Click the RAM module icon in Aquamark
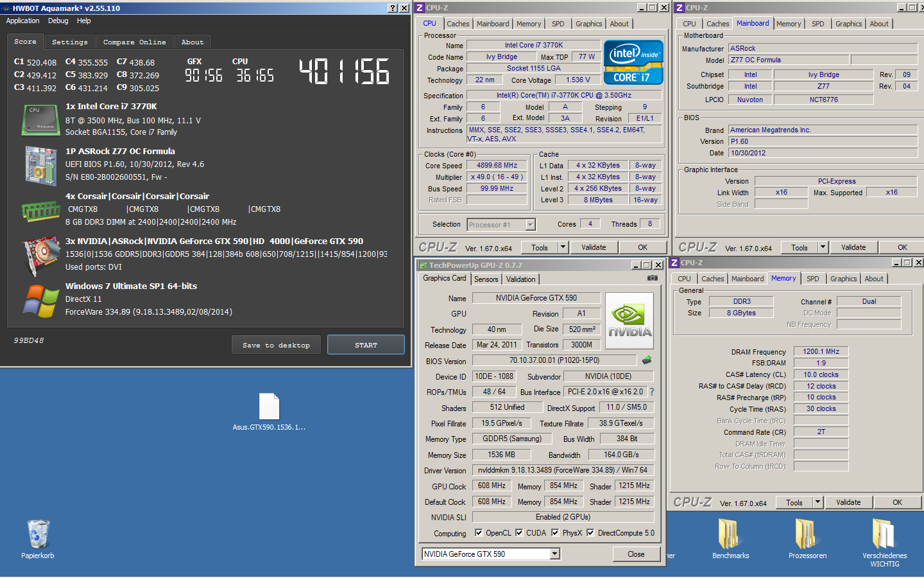Image resolution: width=924 pixels, height=578 pixels. point(40,210)
